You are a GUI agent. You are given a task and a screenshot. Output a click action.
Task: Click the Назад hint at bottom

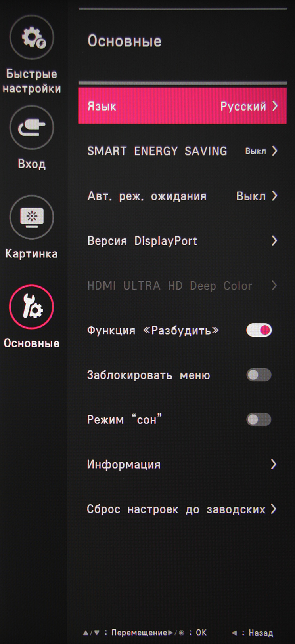261,633
